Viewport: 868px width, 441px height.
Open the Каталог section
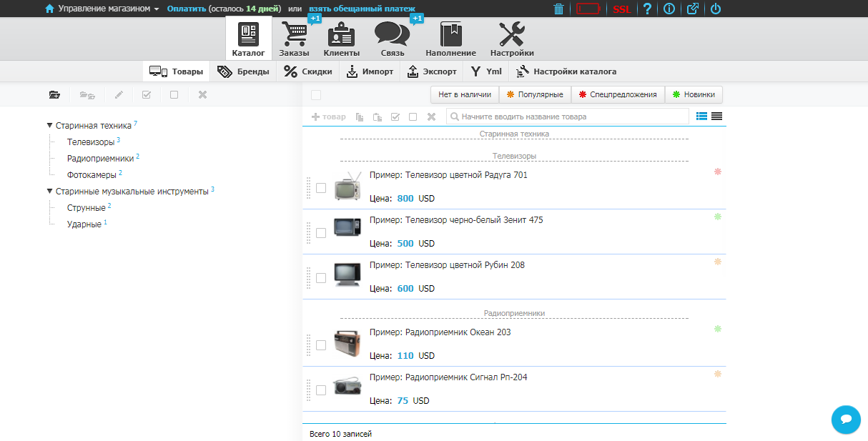point(248,39)
